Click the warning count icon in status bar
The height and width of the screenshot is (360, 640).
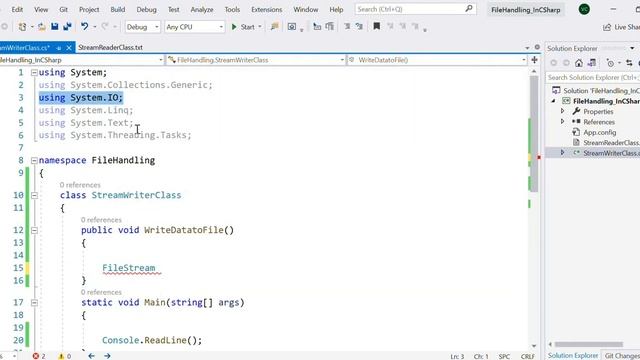pos(61,356)
